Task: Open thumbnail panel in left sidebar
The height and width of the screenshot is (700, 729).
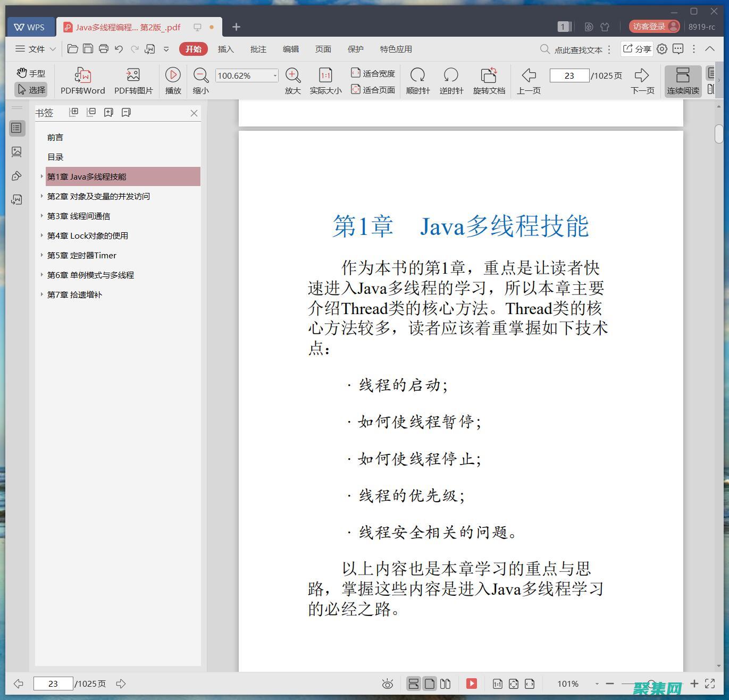Action: [x=16, y=152]
